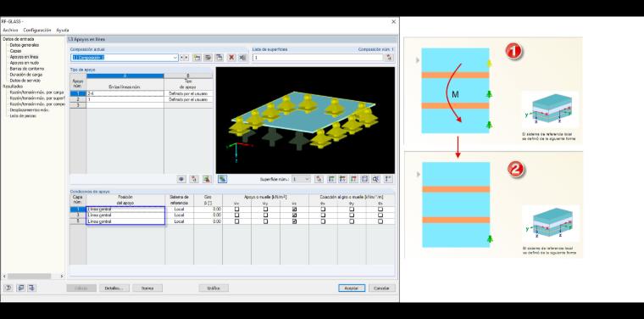Toggle the third Coacción al giro checkbox for layer 5
644x319 pixels.
pyautogui.click(x=380, y=221)
